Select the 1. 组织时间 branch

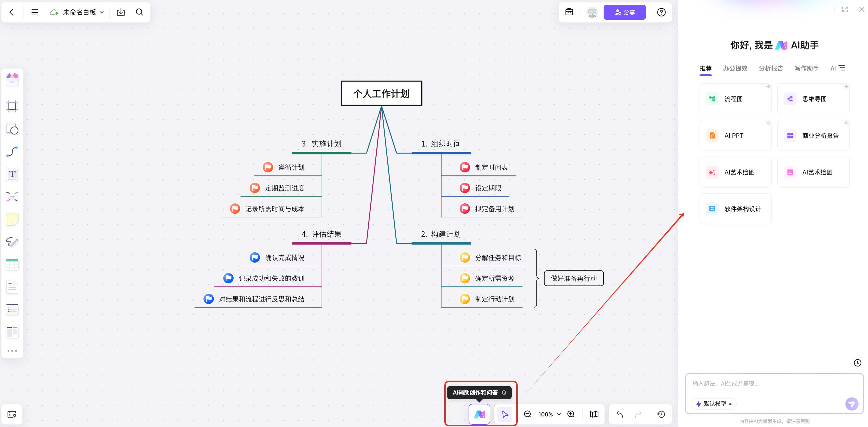coord(441,144)
